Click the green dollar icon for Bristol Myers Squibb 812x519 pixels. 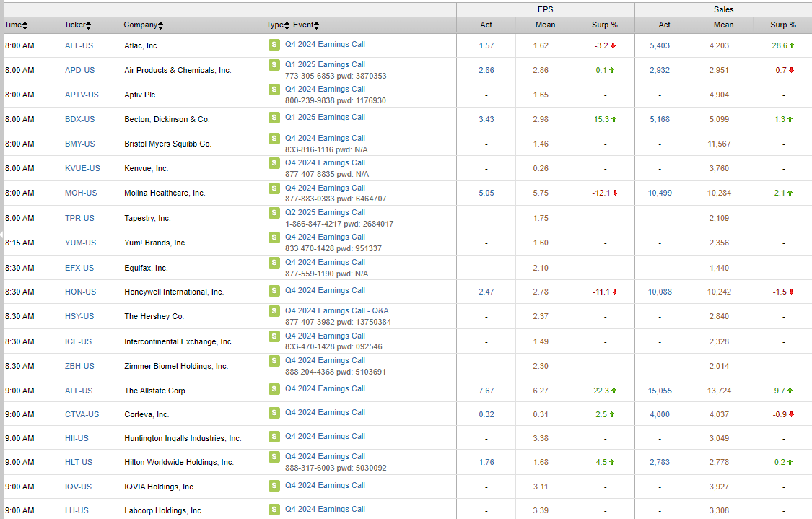coord(274,139)
